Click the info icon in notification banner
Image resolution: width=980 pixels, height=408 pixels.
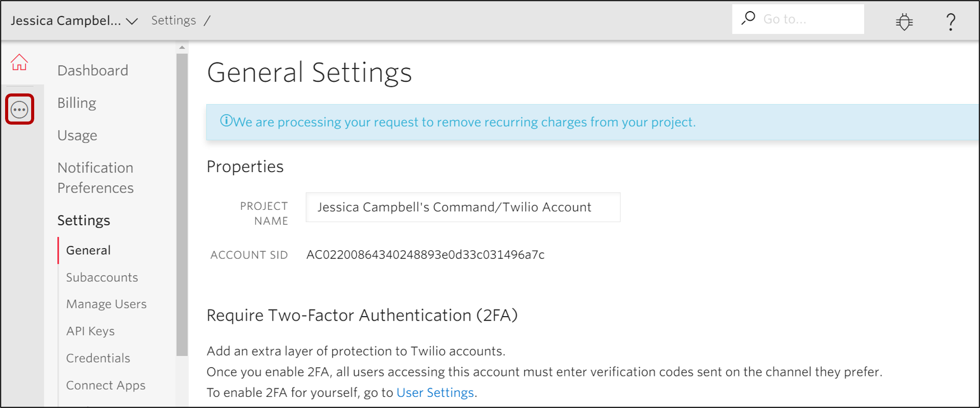226,121
